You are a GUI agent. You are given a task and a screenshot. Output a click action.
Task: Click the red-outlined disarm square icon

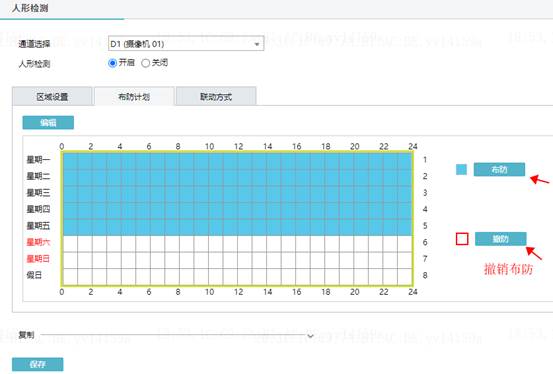click(462, 239)
